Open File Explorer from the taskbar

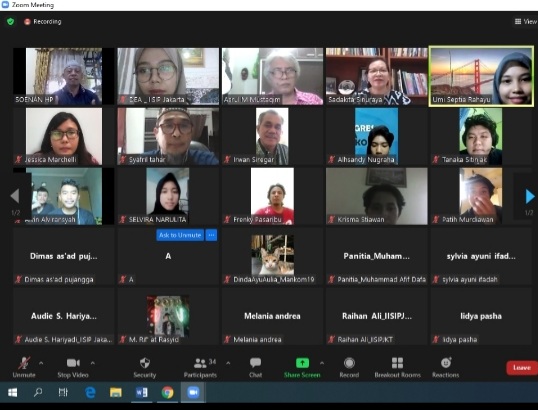pyautogui.click(x=116, y=392)
